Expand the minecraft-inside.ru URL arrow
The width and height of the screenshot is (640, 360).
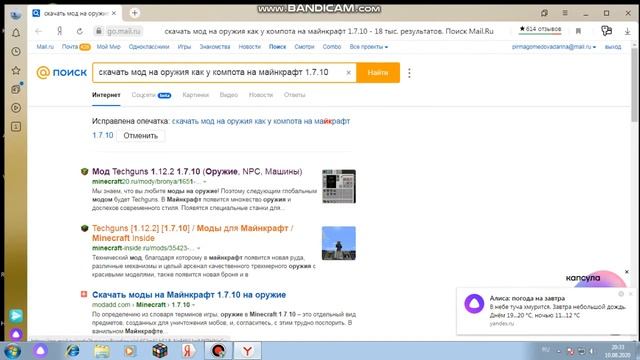coord(198,248)
